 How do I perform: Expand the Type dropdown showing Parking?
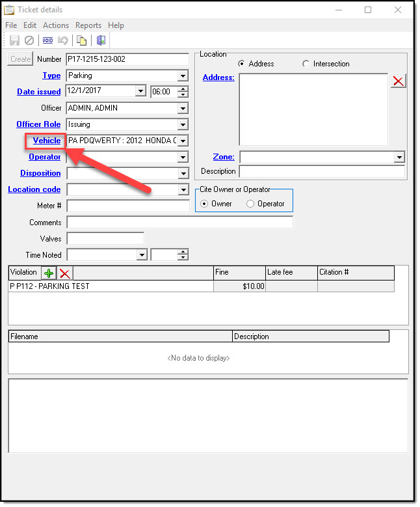click(x=183, y=75)
